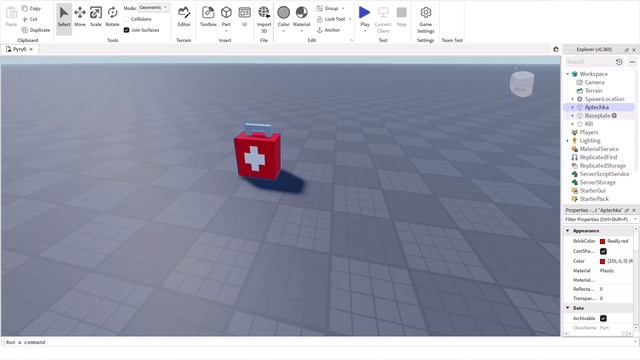This screenshot has width=640, height=360.
Task: Open the Color tool
Action: click(x=284, y=16)
